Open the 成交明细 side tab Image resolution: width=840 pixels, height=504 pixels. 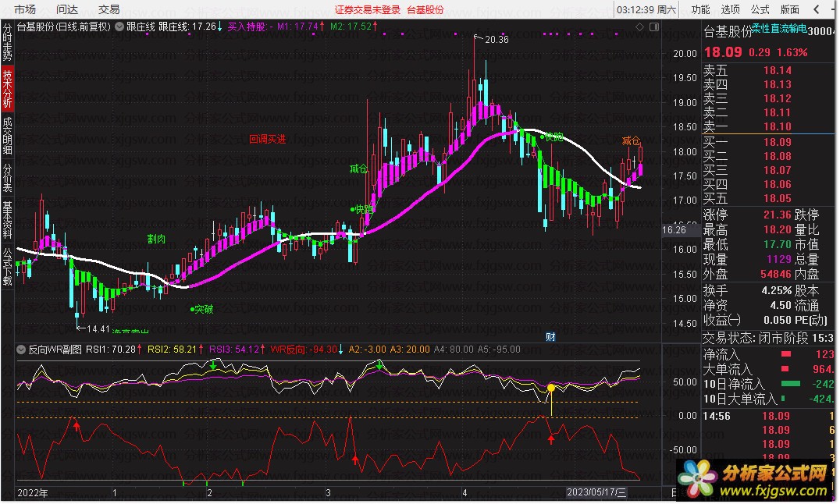pyautogui.click(x=8, y=136)
